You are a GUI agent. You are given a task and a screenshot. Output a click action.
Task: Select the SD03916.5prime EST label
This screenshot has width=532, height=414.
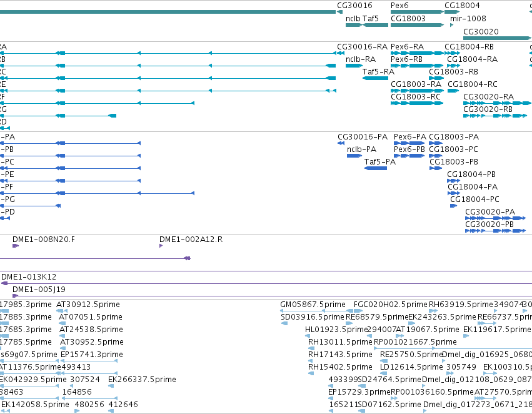pos(313,317)
